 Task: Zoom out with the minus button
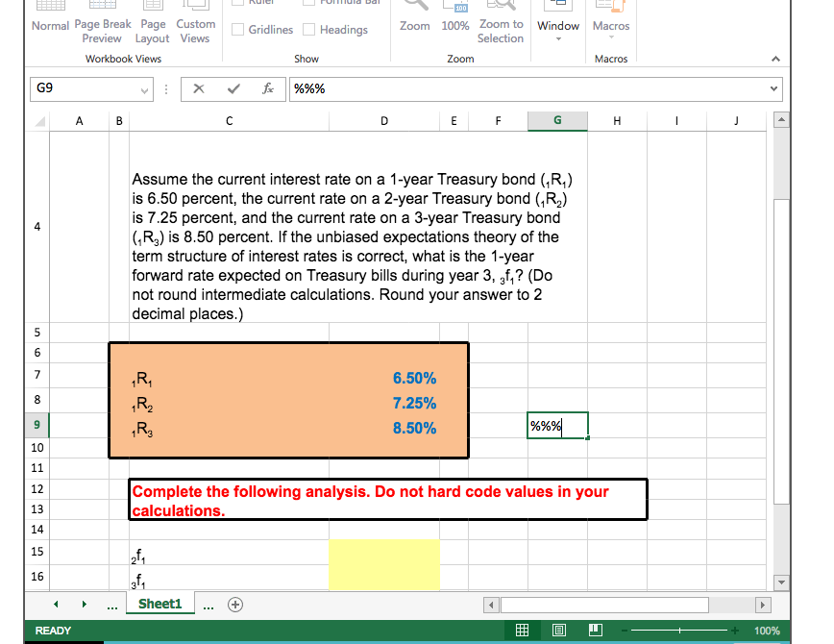625,631
